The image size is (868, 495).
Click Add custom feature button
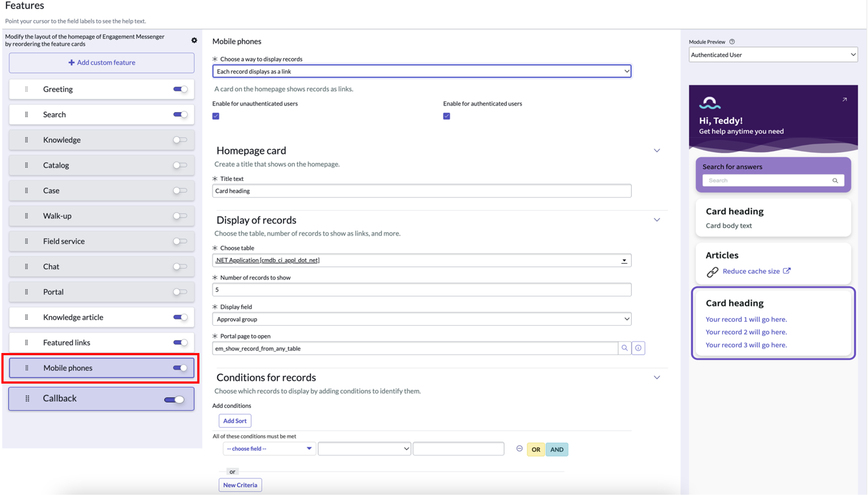point(101,63)
